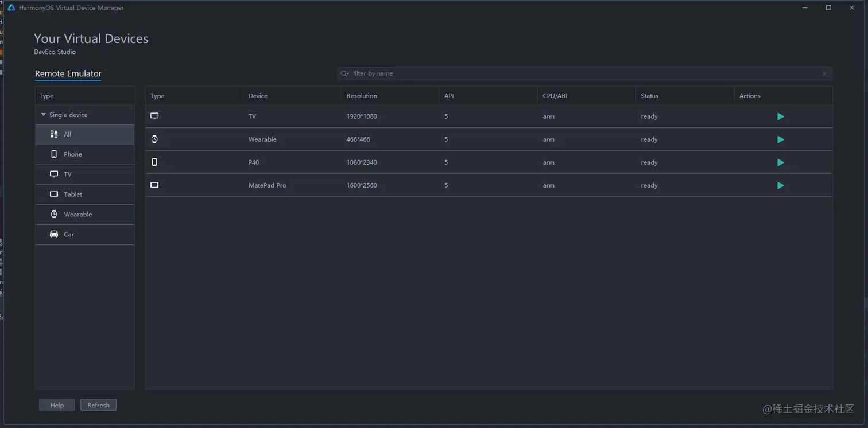
Task: Click the phone icon in the Type sidebar
Action: point(54,154)
